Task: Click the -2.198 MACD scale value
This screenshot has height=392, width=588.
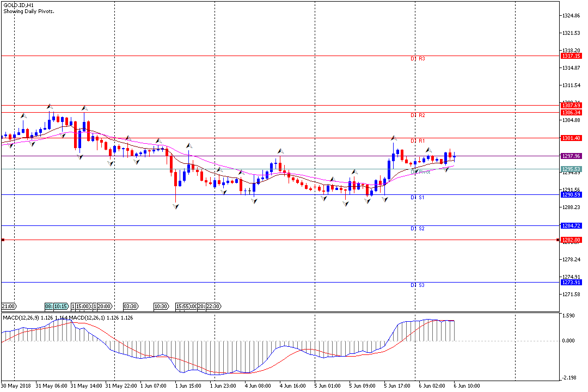Action: point(569,378)
